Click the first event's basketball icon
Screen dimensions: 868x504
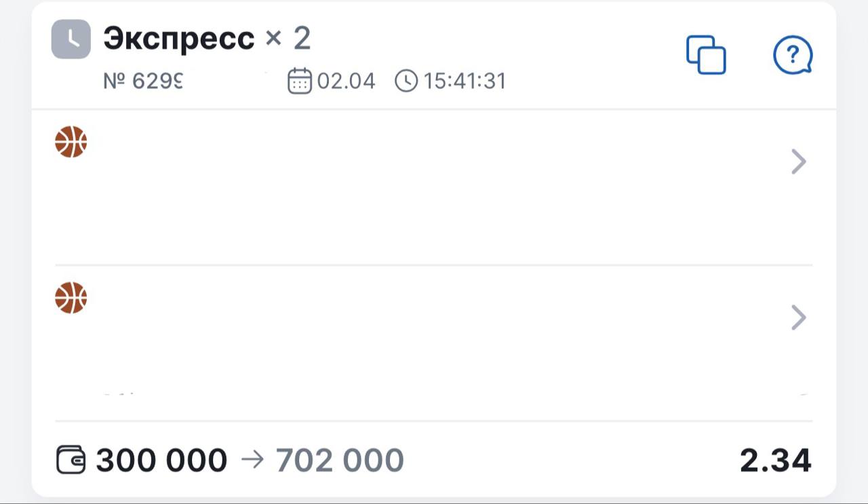coord(71,142)
